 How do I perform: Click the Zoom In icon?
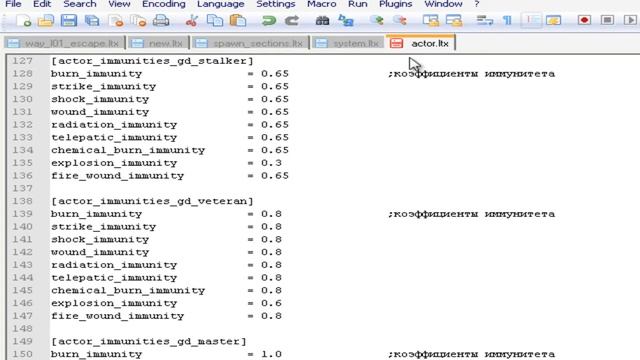(x=376, y=20)
